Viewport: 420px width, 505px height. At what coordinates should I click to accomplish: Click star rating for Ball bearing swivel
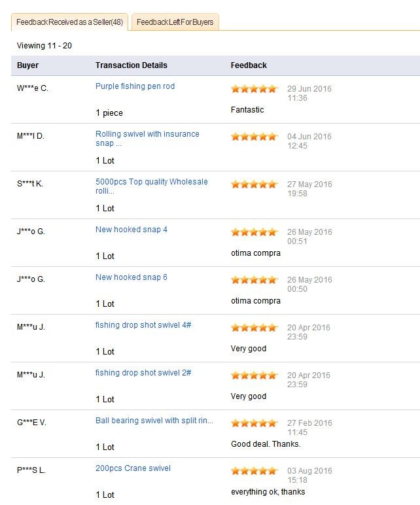[x=254, y=423]
